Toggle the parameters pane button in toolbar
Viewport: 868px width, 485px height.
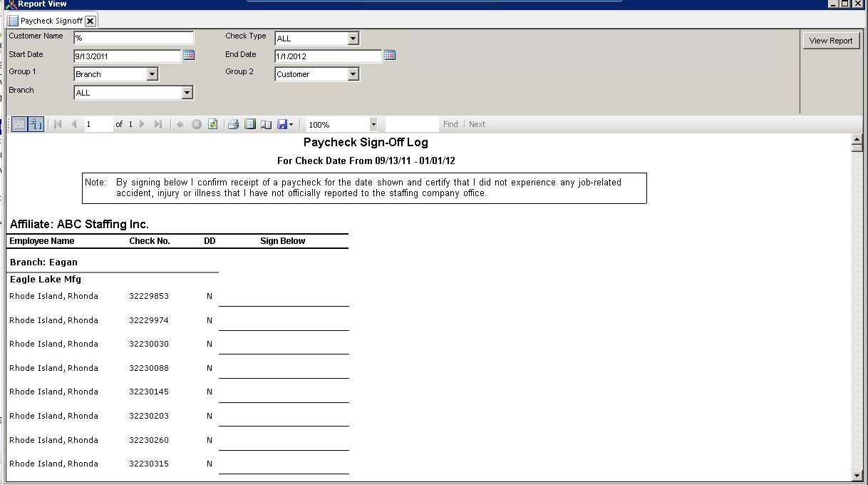[19, 124]
